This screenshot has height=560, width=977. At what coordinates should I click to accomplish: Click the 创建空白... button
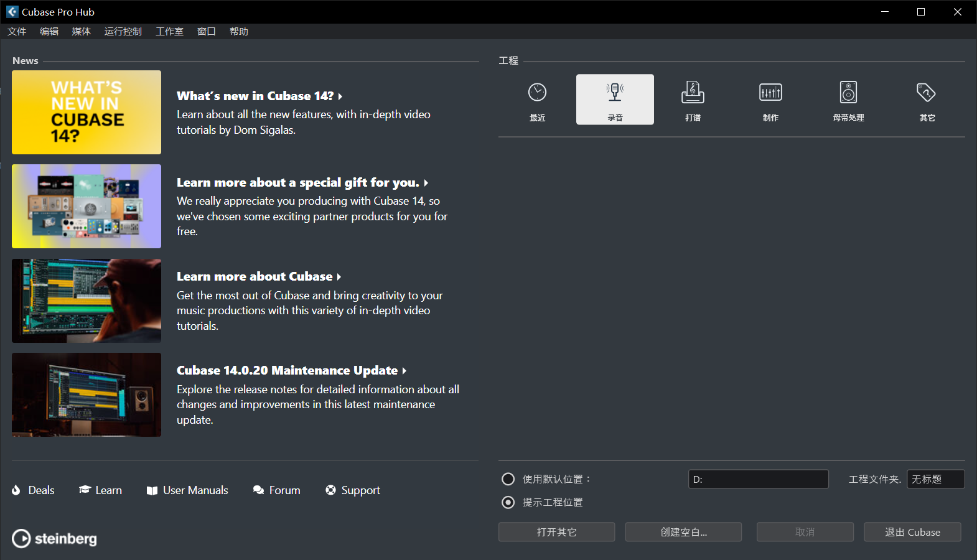[x=684, y=532]
